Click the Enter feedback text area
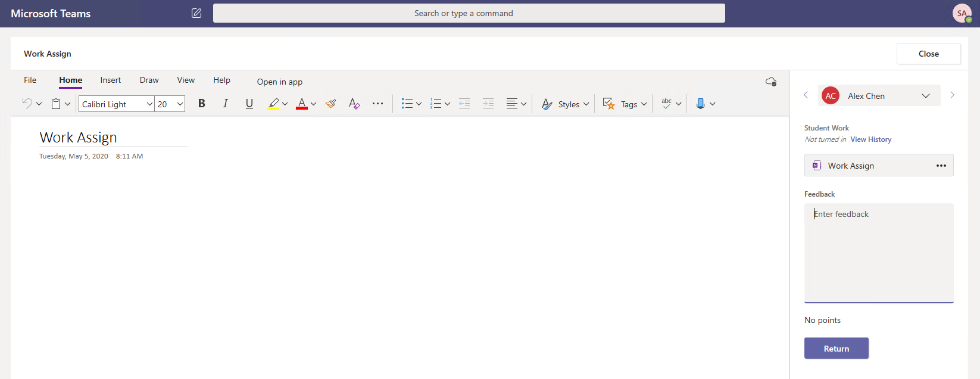Image resolution: width=980 pixels, height=379 pixels. pyautogui.click(x=879, y=253)
